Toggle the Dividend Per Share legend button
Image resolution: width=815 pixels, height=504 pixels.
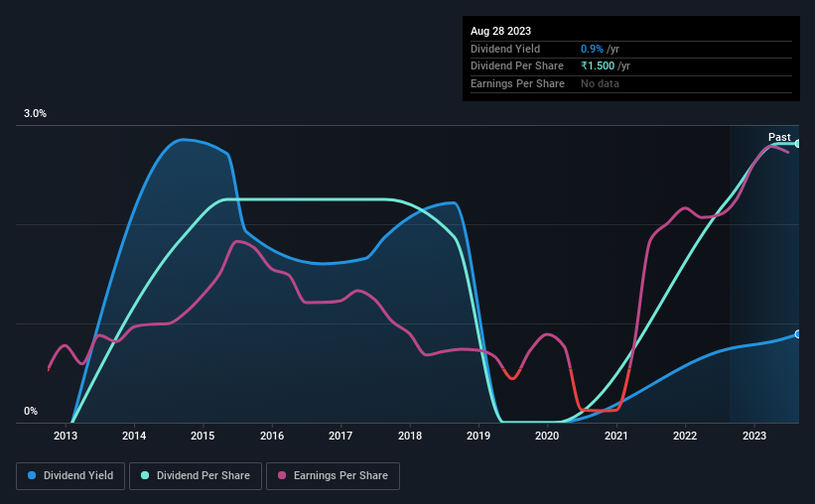(196, 476)
